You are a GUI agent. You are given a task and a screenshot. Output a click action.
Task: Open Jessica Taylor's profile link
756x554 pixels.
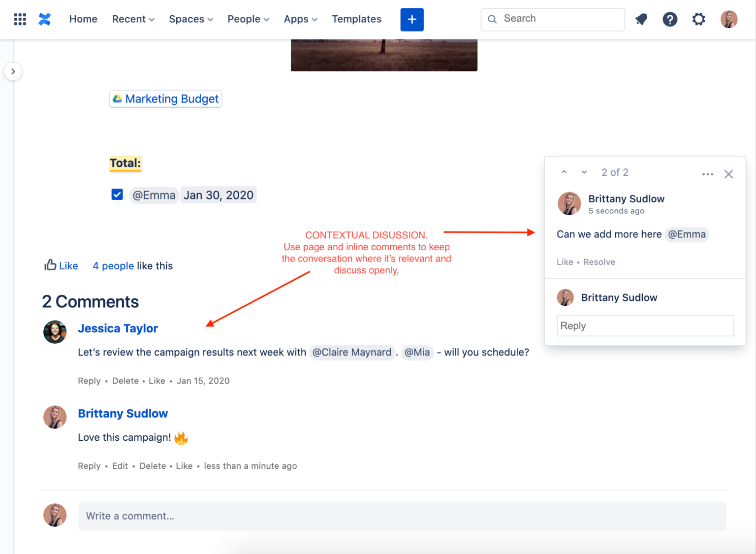pyautogui.click(x=118, y=328)
